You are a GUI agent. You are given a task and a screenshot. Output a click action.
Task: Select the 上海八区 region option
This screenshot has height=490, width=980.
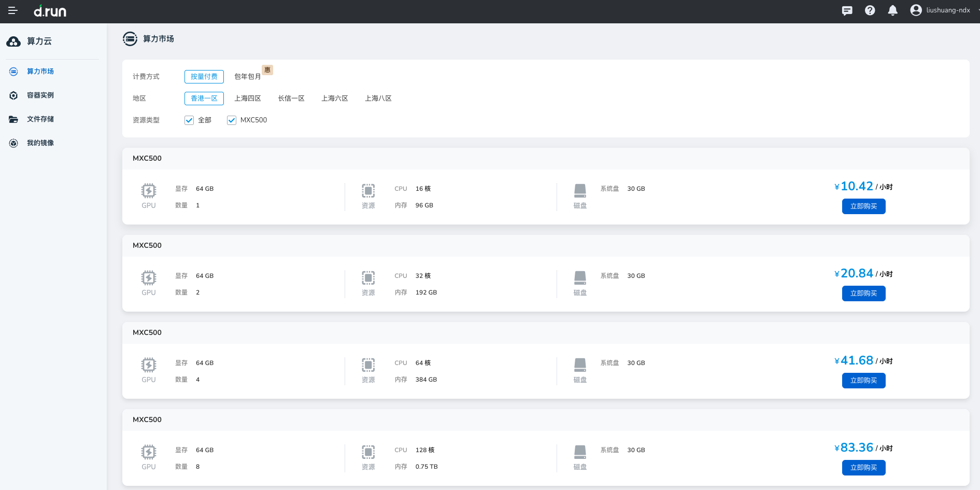click(378, 99)
